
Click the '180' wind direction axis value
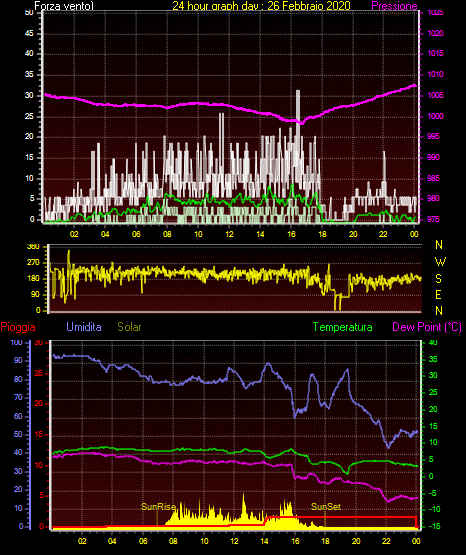tap(33, 279)
